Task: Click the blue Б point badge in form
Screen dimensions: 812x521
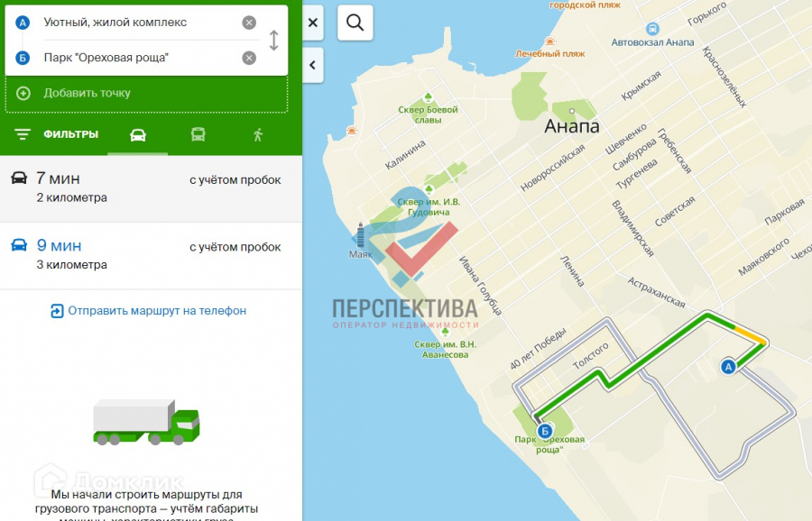Action: 23,58
